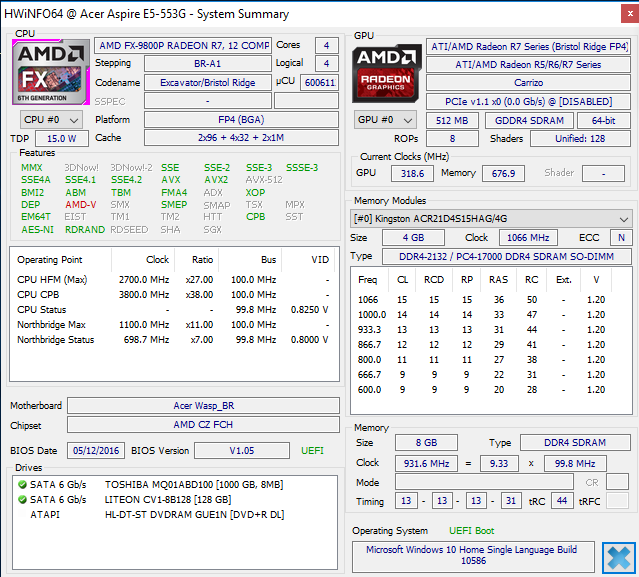Click the AMD FX-9800P CPU name button
639x577 pixels.
(182, 46)
